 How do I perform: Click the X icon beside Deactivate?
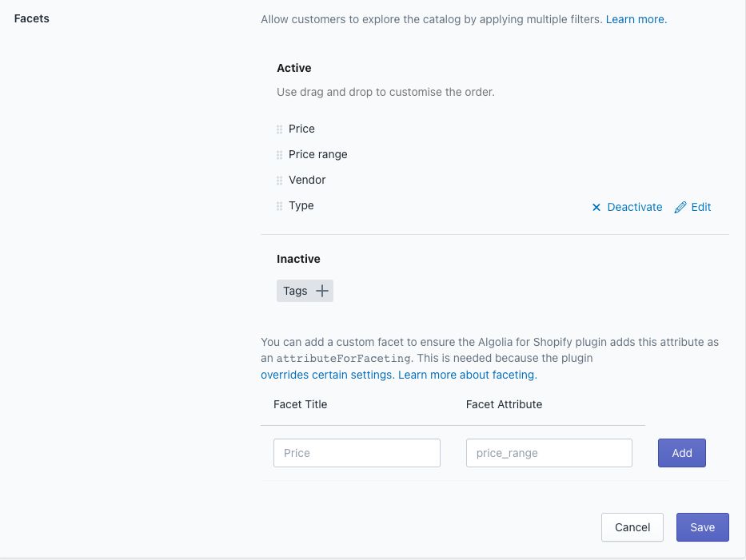596,208
